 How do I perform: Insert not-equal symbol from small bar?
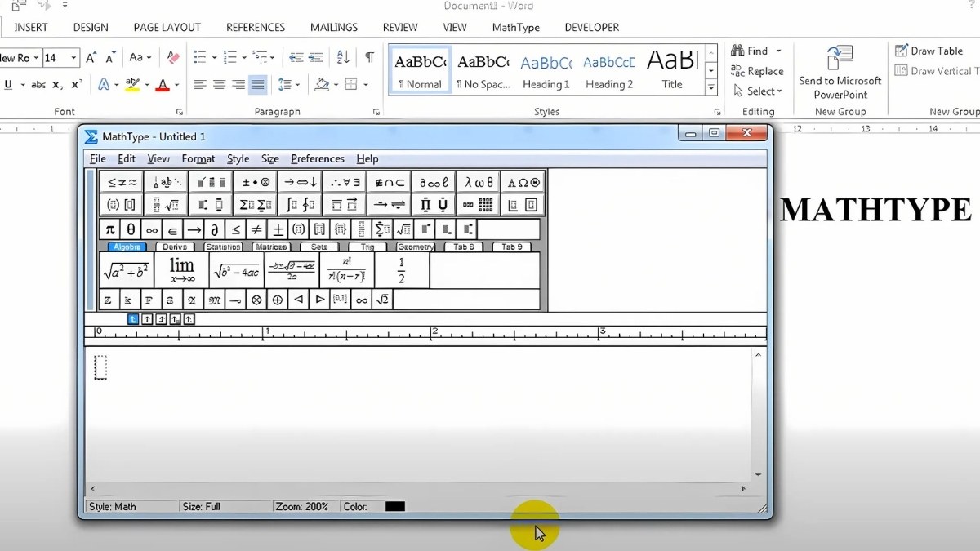pos(256,230)
